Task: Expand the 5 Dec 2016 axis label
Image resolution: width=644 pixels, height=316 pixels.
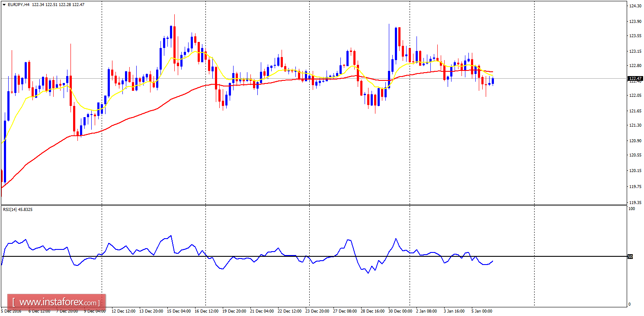Action: tap(12, 311)
